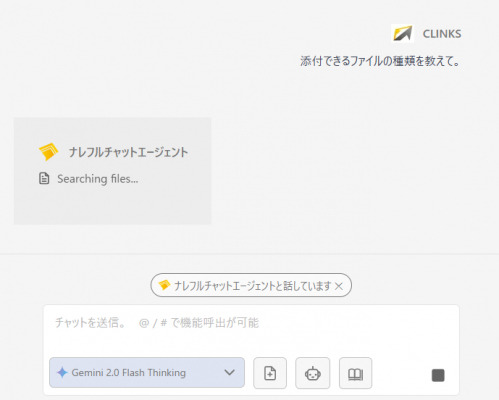
Task: Click the Searching files... status text
Action: coord(98,179)
